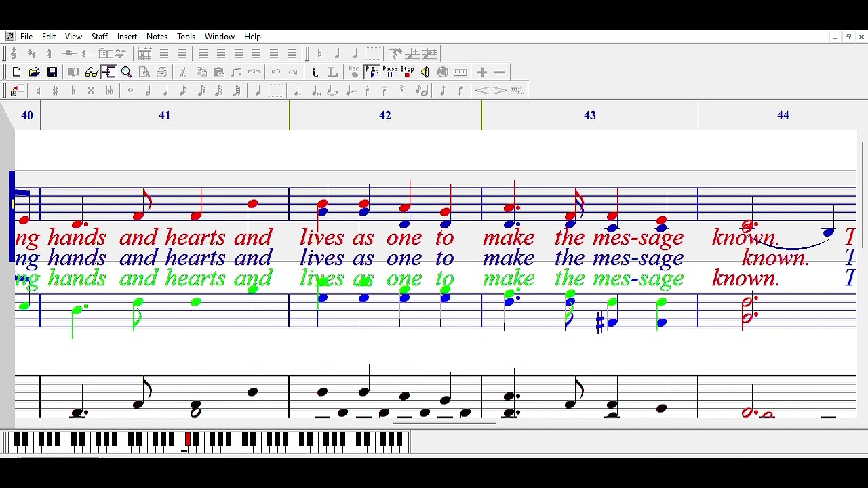Activate the magnifying glass zoom tool
The image size is (868, 488).
[x=127, y=72]
